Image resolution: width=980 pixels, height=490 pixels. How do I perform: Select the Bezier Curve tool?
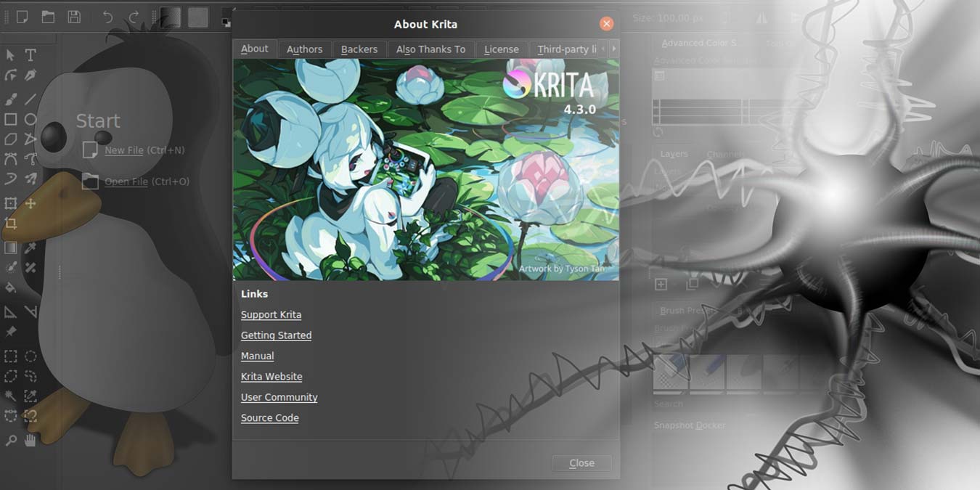coord(11,158)
